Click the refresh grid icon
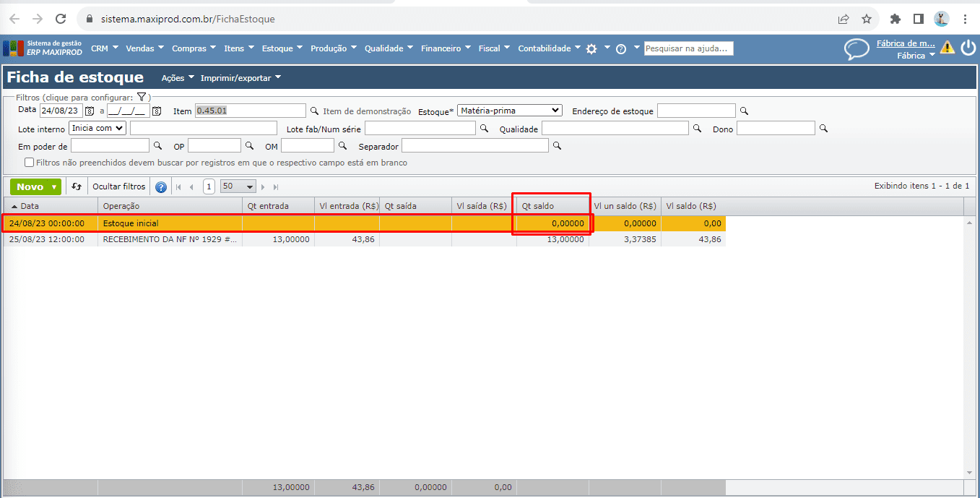The image size is (980, 498). pos(77,186)
